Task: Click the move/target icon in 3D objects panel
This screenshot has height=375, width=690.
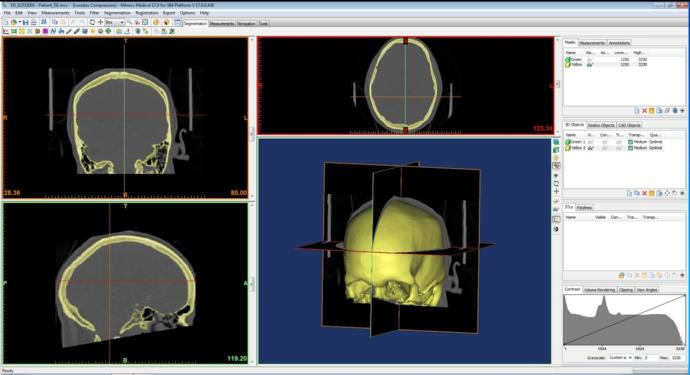Action: point(667,193)
